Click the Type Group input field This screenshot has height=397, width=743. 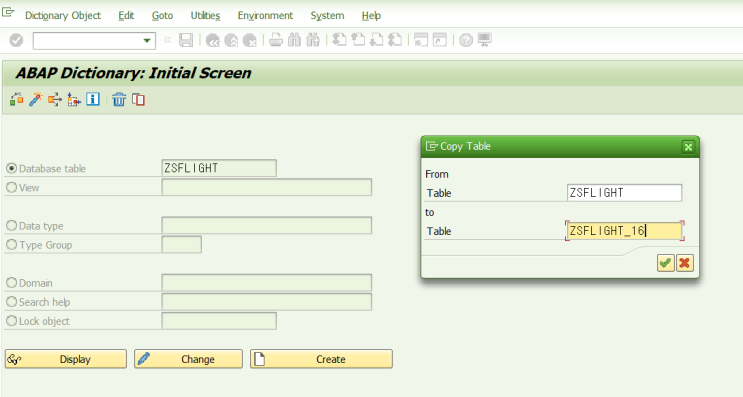pyautogui.click(x=181, y=244)
